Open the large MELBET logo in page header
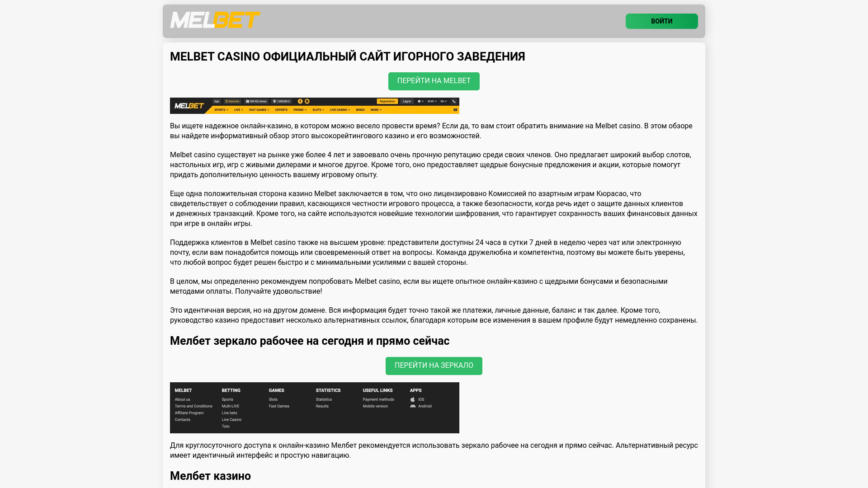 pyautogui.click(x=215, y=20)
